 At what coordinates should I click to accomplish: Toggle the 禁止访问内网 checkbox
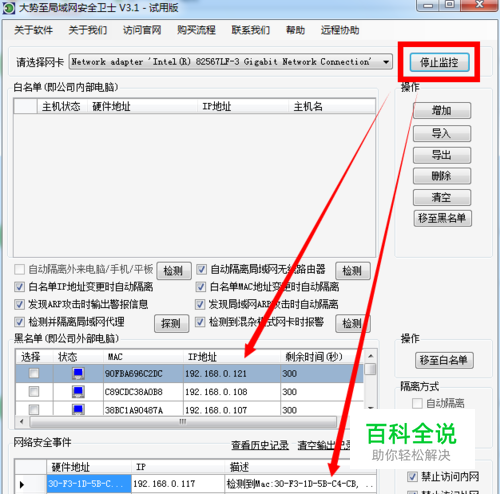[412, 477]
